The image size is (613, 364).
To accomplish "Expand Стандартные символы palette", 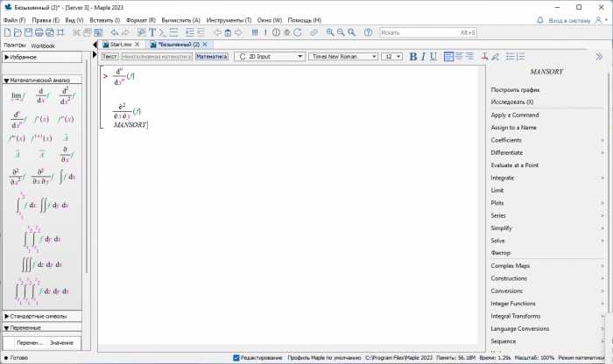I will (42, 316).
